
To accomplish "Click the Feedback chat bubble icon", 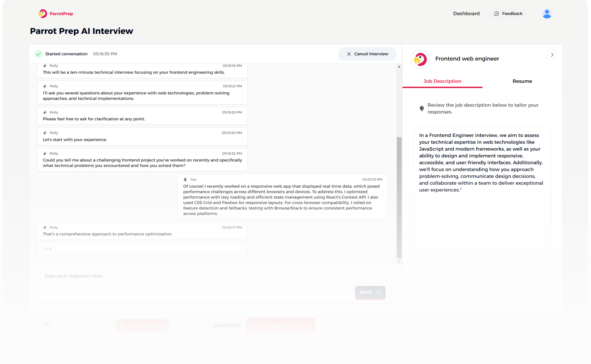I will (497, 13).
